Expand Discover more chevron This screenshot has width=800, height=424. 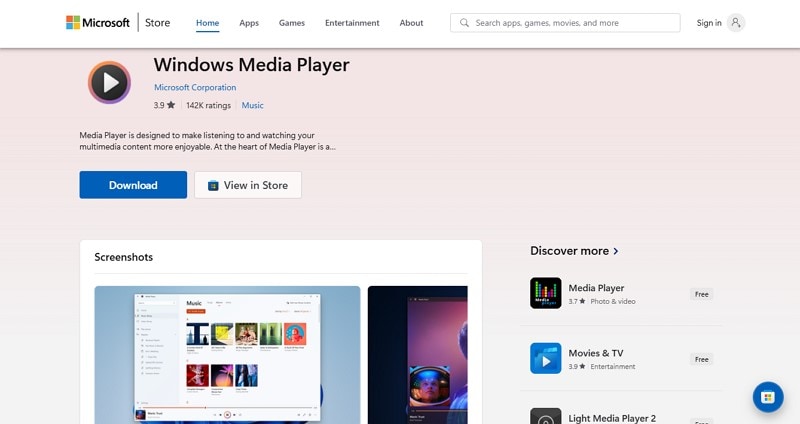(616, 251)
